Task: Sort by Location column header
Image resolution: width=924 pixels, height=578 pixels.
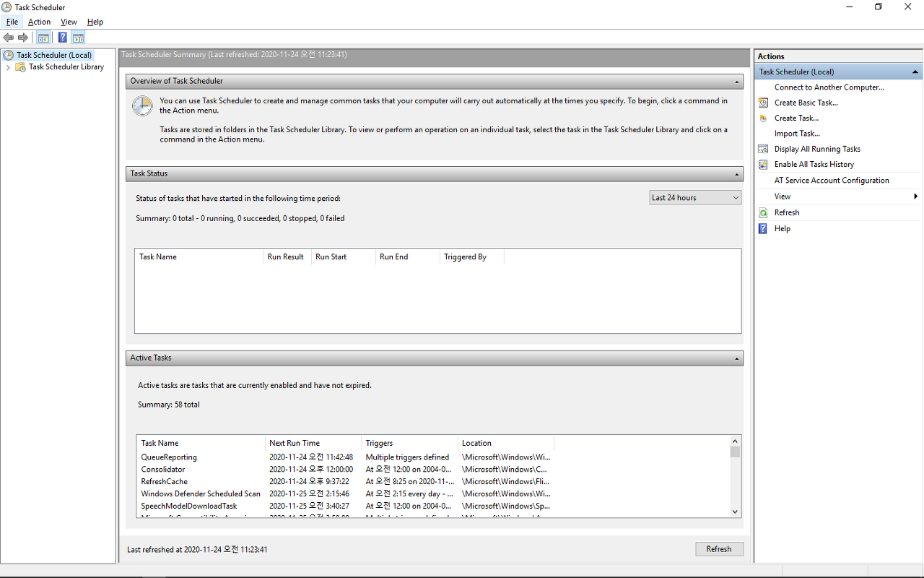Action: pyautogui.click(x=505, y=443)
